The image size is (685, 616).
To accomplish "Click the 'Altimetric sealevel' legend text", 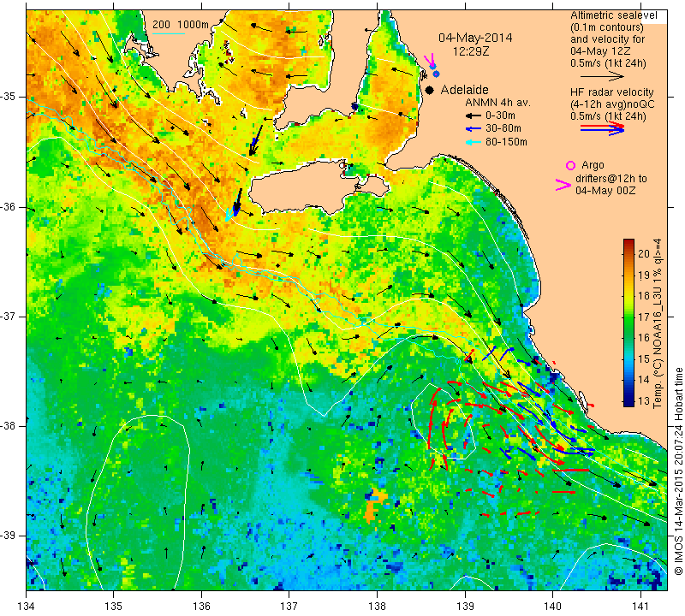I will (614, 15).
